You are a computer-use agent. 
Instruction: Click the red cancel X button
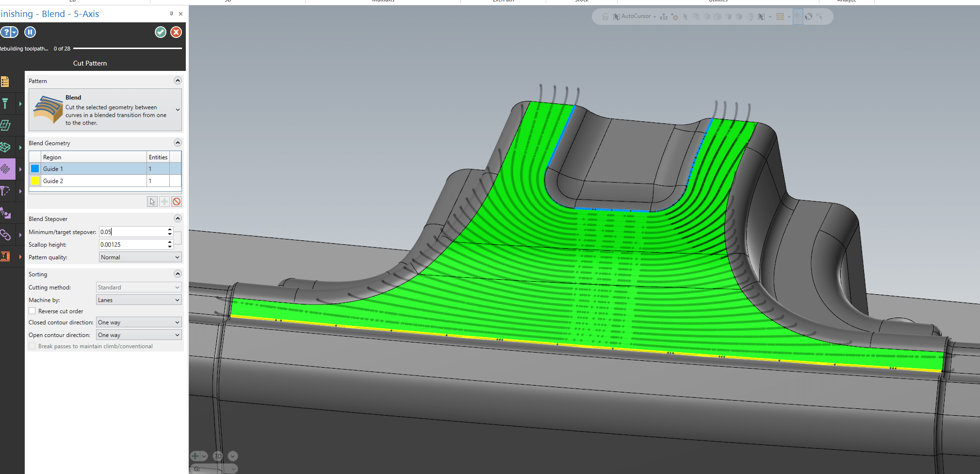click(176, 32)
